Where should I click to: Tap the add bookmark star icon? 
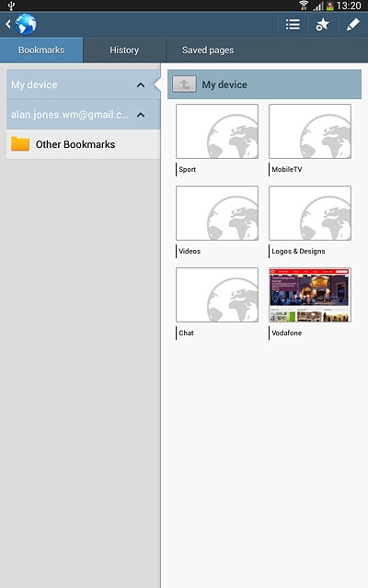coord(322,25)
